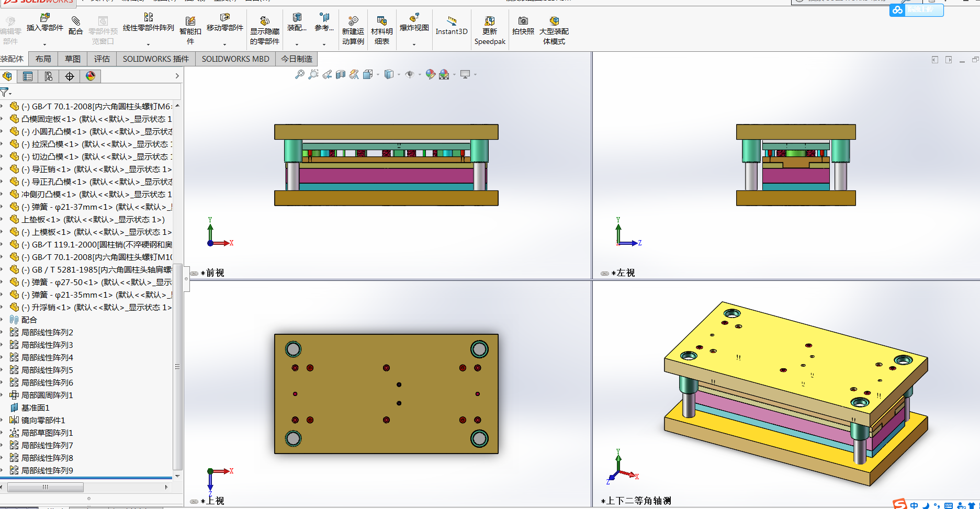The width and height of the screenshot is (980, 509).
Task: Open the DisplayManager color wheel tab
Action: pos(91,76)
